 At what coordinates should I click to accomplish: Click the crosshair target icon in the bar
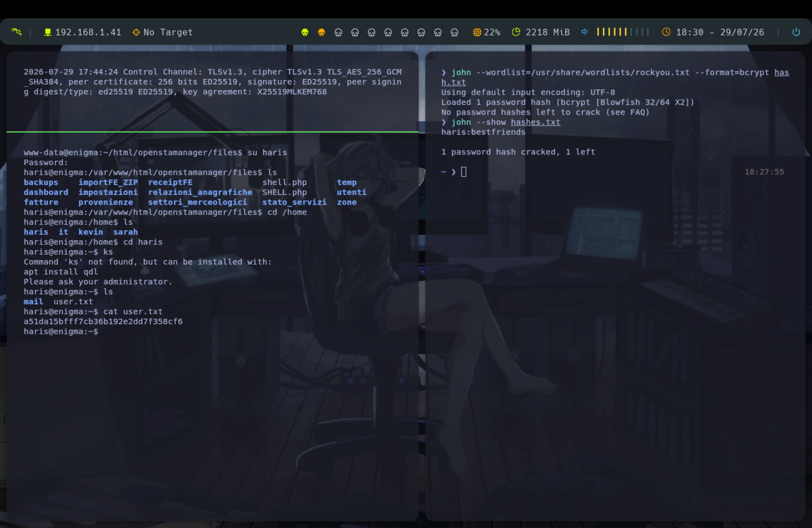136,32
